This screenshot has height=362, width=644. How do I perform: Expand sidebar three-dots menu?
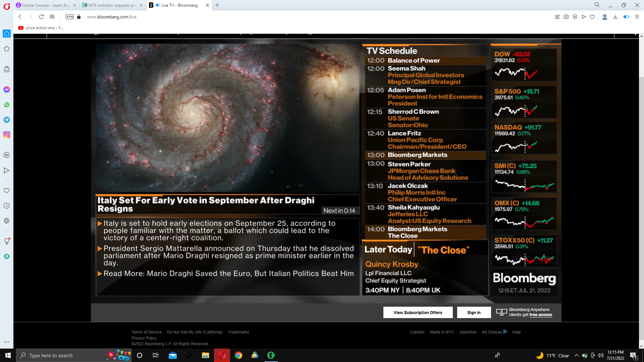click(7, 342)
